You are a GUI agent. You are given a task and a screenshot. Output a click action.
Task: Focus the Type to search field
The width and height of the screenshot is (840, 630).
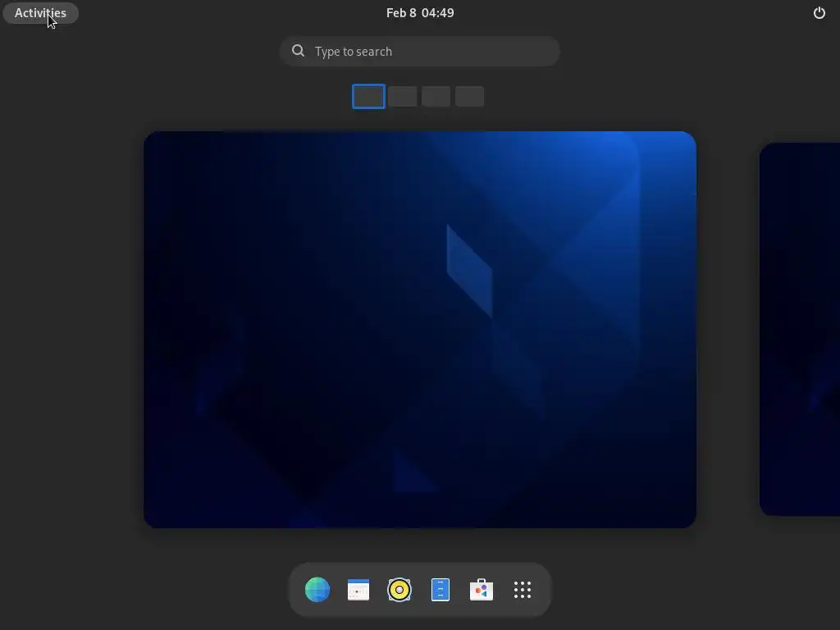pos(420,52)
